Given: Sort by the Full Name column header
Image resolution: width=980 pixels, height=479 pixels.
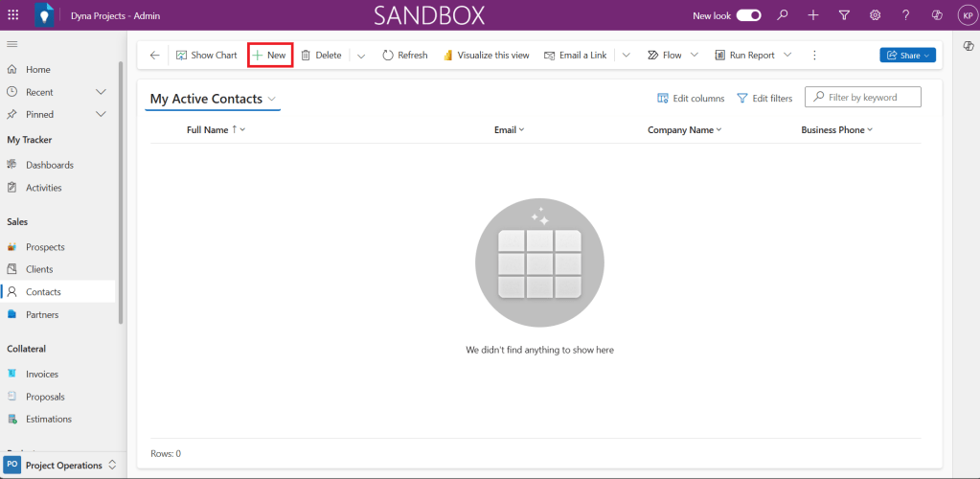Looking at the screenshot, I should (208, 130).
